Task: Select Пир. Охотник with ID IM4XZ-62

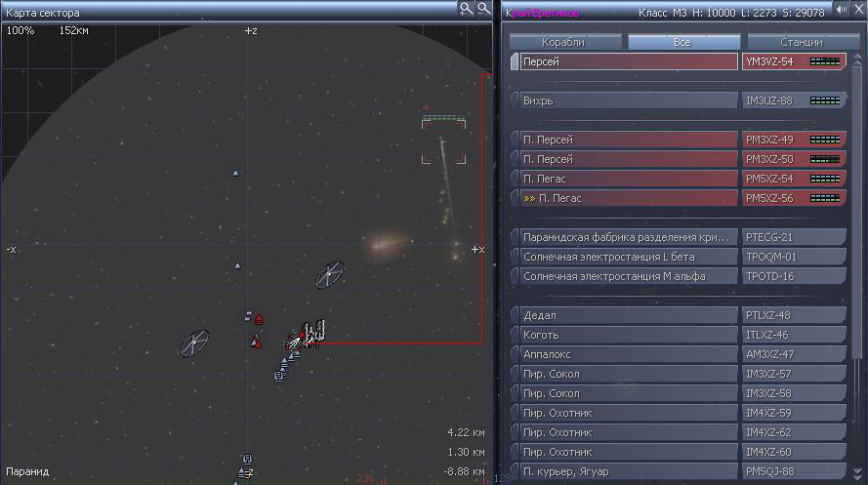Action: point(629,432)
